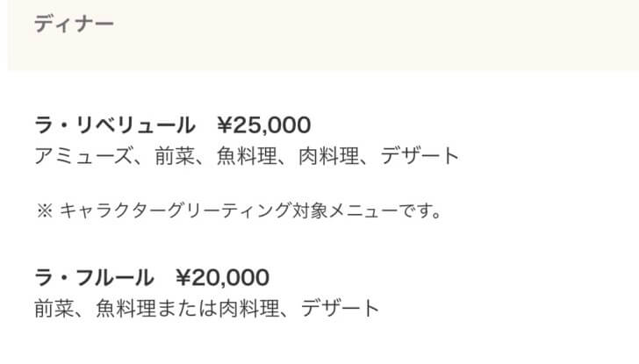Click the yen sign before 20,000
Viewport: 639px width, 364px height.
183,278
